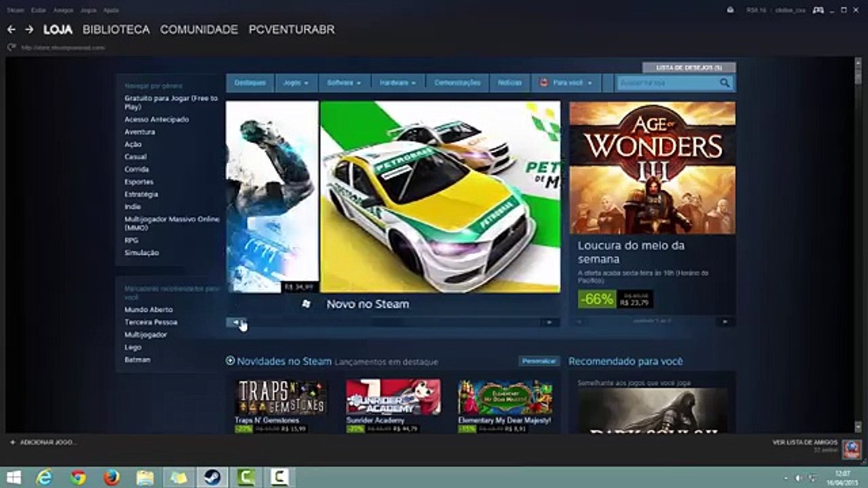Click the Personalizar button
The image size is (868, 488).
pyautogui.click(x=539, y=361)
